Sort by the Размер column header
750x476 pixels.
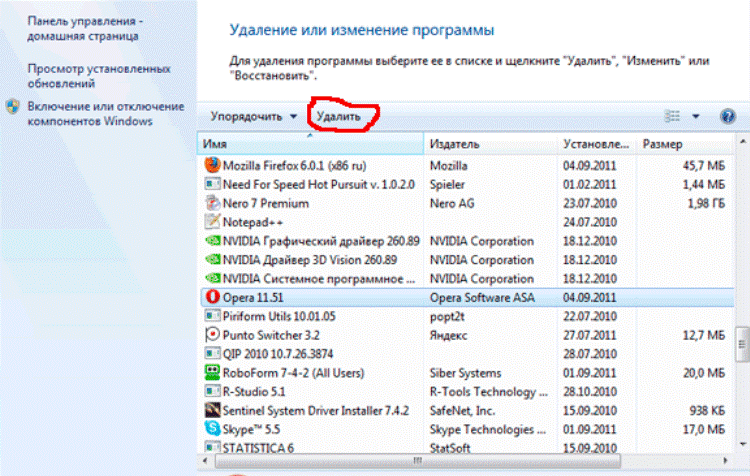684,144
